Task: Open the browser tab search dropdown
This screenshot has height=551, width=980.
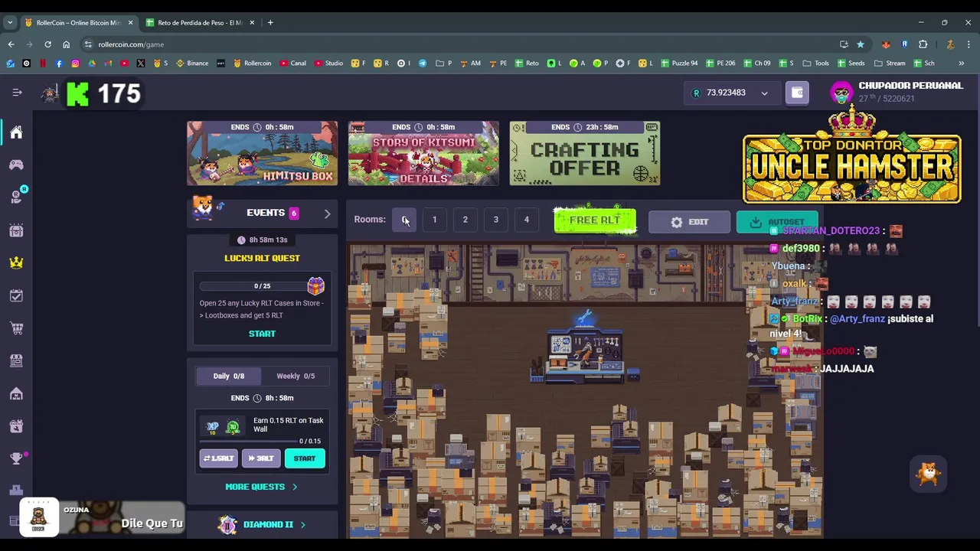Action: pos(10,22)
